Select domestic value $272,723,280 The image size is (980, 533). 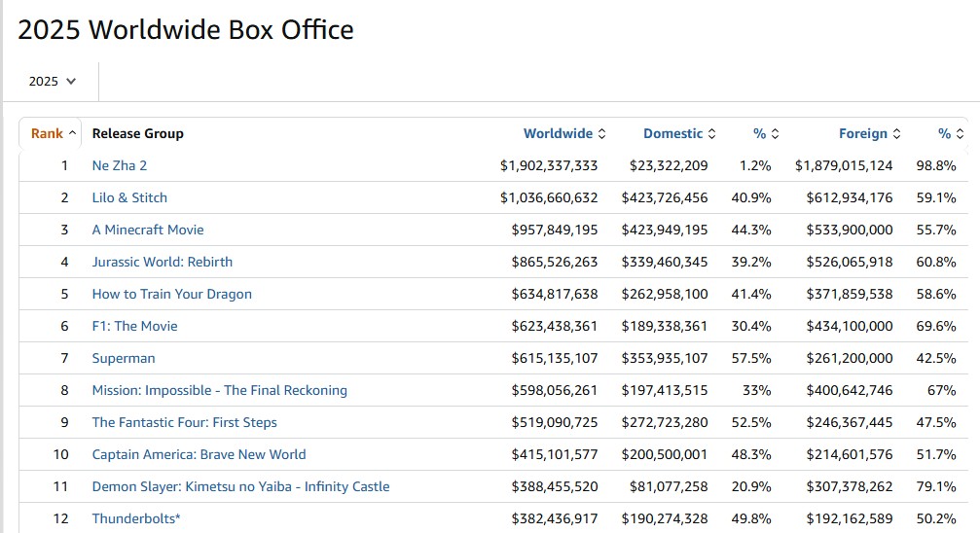665,422
